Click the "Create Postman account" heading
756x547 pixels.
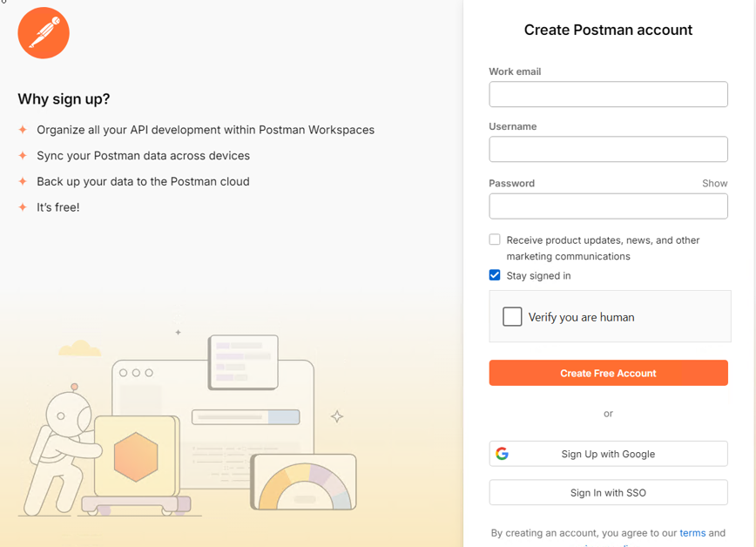(x=608, y=30)
